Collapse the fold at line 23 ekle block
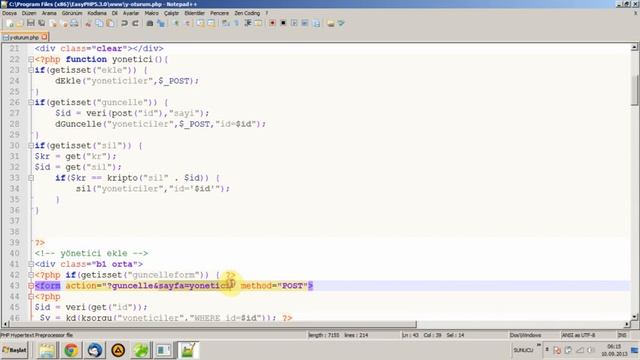 click(x=31, y=70)
